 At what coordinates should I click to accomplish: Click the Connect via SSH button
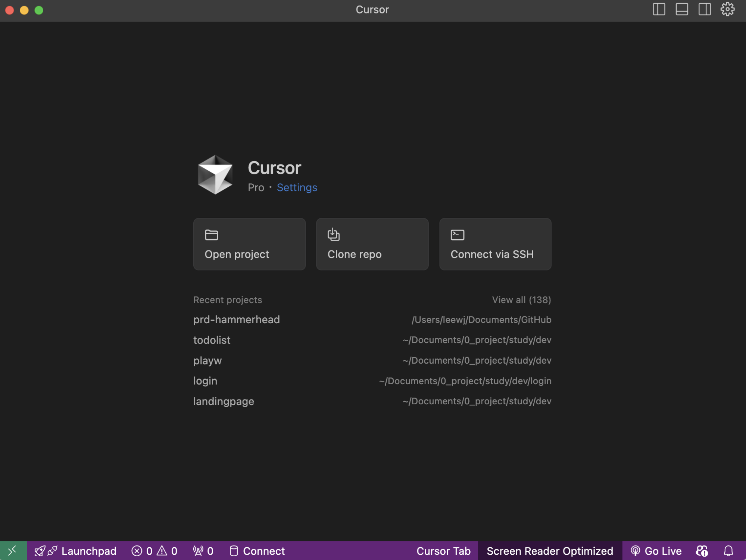pyautogui.click(x=495, y=244)
